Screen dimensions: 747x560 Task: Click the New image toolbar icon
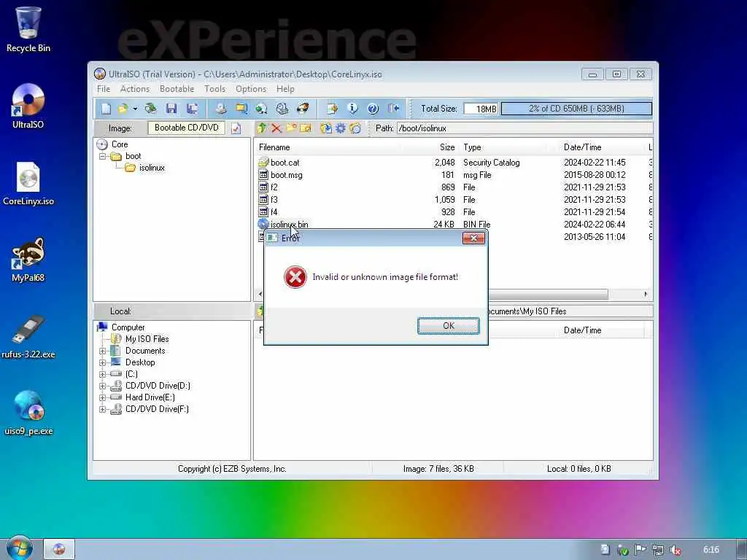click(x=106, y=109)
